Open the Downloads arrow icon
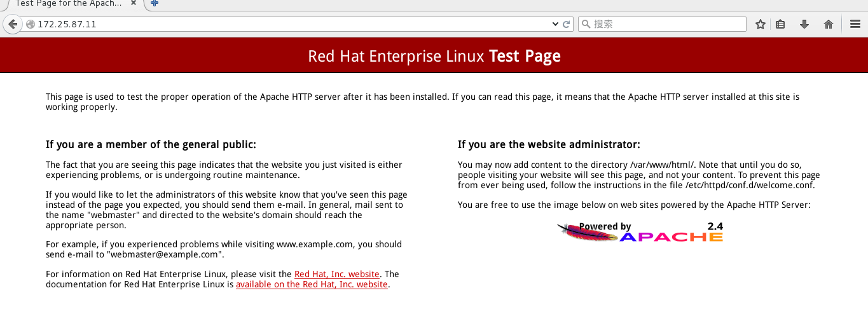 point(804,24)
